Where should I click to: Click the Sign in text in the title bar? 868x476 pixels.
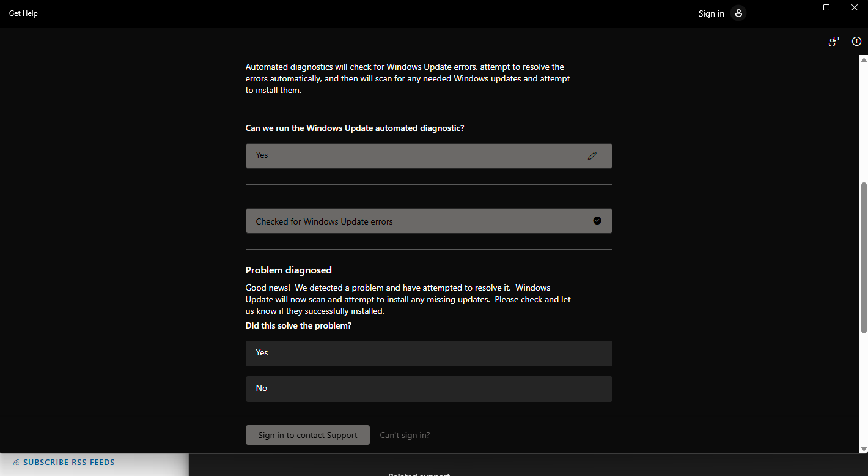pos(712,13)
